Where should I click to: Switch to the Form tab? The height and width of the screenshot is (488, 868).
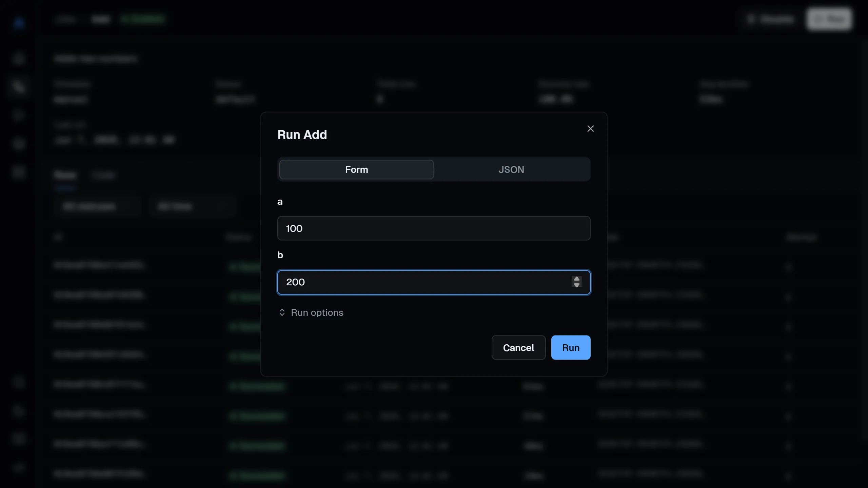[356, 169]
